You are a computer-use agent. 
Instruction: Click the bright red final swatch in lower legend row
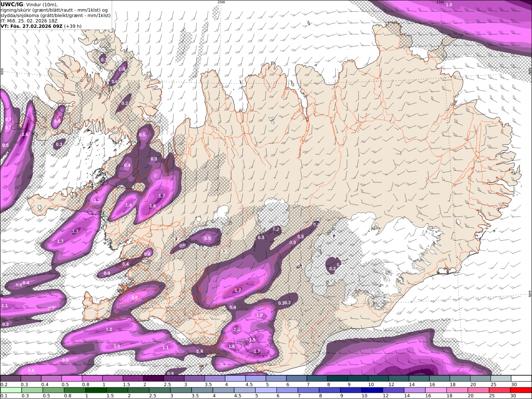(x=521, y=390)
